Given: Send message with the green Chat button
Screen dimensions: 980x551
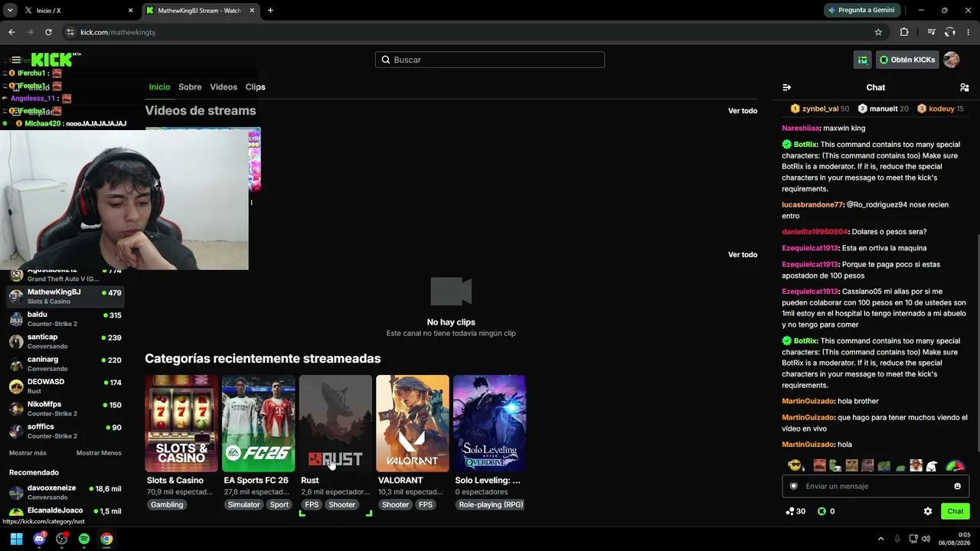Looking at the screenshot, I should (955, 511).
